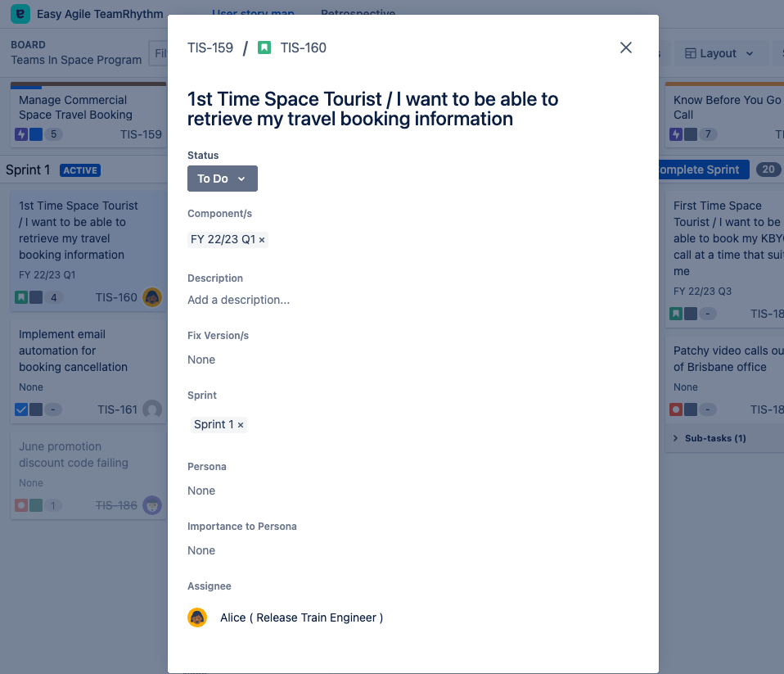Click the red bug icon on June promotion card

pos(21,505)
